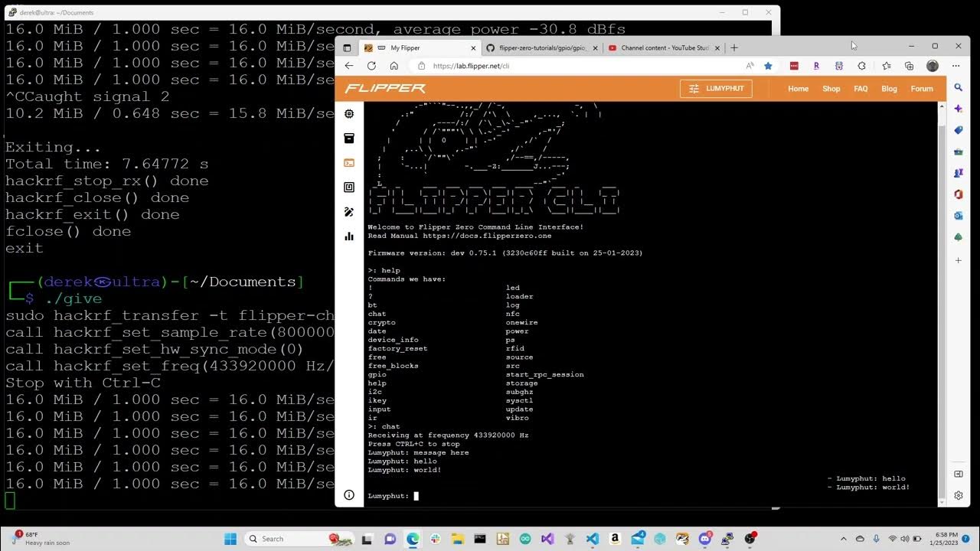The image size is (980, 551).
Task: Open Edge sidebar settings gear
Action: pos(958,495)
